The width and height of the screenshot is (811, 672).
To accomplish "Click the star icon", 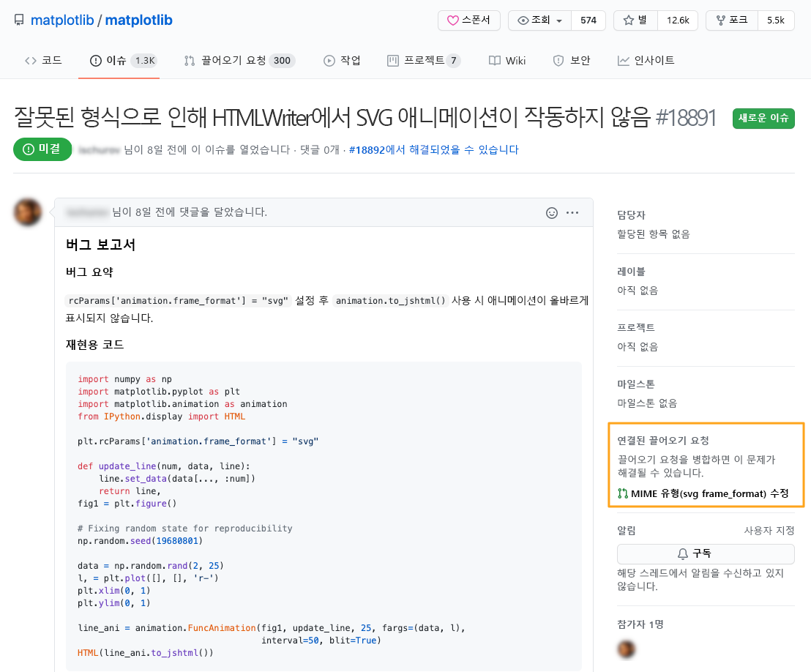I will [629, 20].
